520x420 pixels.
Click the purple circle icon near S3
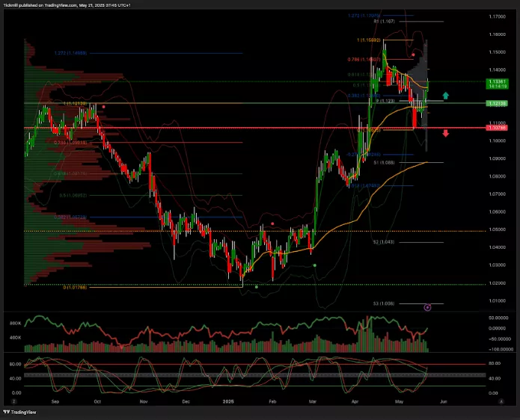pos(427,306)
